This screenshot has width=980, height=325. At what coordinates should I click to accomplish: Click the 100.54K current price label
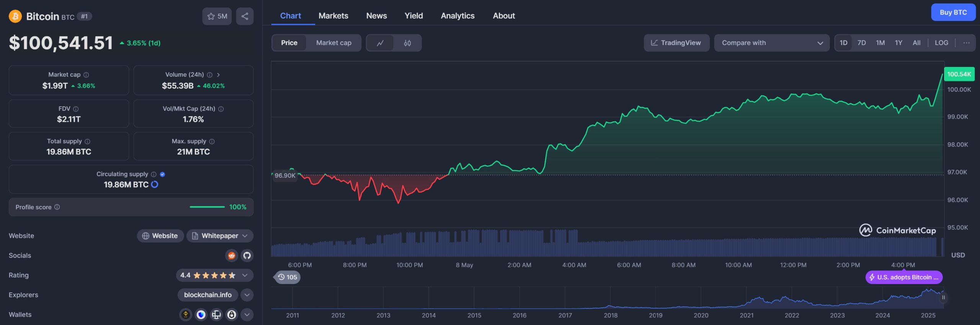(959, 74)
